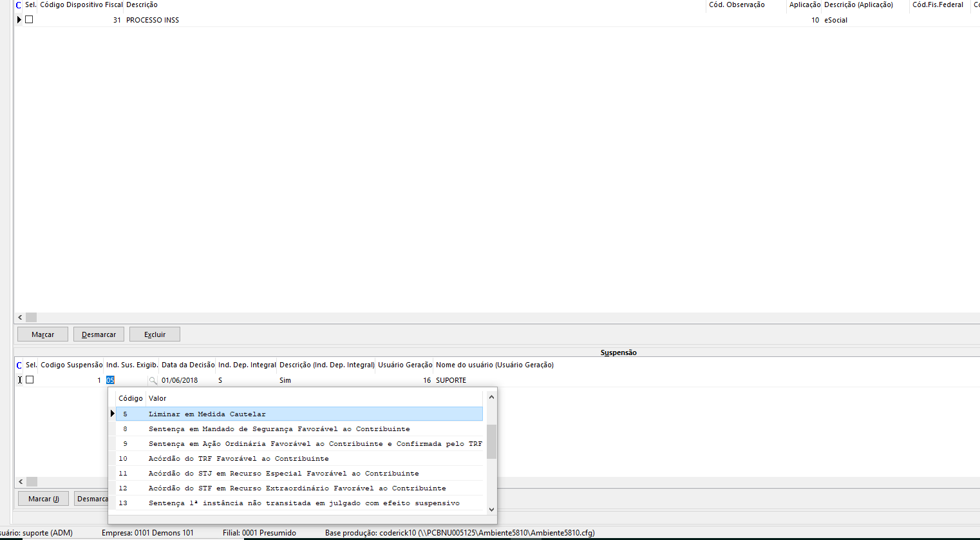980x540 pixels.
Task: Select code 5 Liminar em Medida Cautelar
Action: pos(207,414)
